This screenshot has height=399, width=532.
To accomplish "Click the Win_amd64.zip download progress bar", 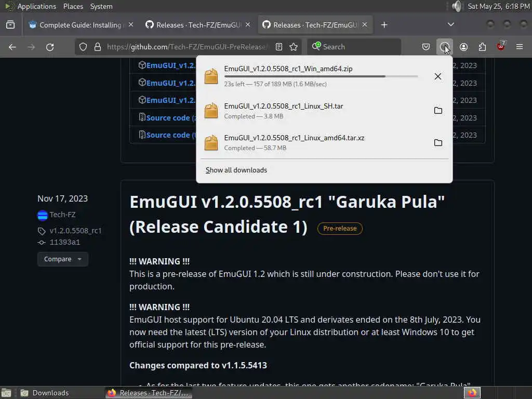I will 321,77.
